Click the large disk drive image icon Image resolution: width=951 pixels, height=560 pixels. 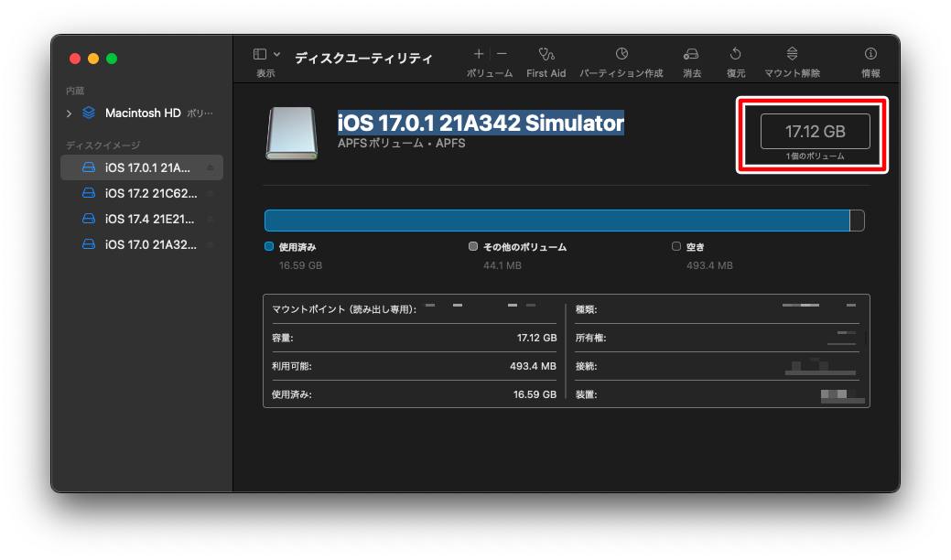pyautogui.click(x=292, y=134)
